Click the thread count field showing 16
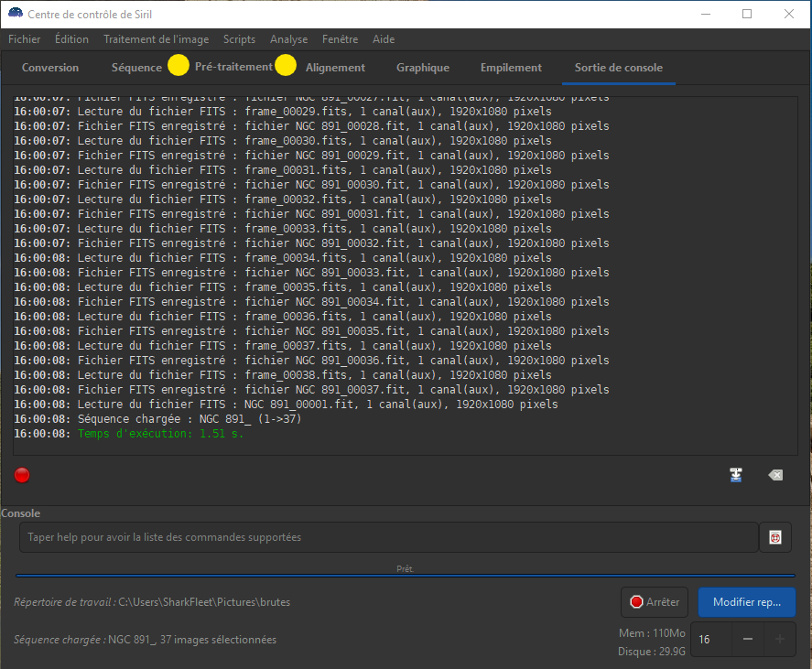This screenshot has height=669, width=812. coord(709,638)
